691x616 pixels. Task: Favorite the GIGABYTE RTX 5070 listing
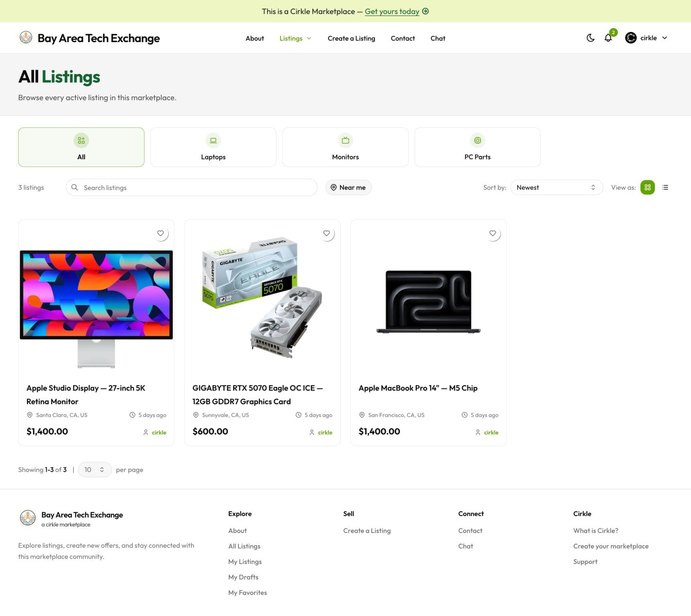(327, 233)
